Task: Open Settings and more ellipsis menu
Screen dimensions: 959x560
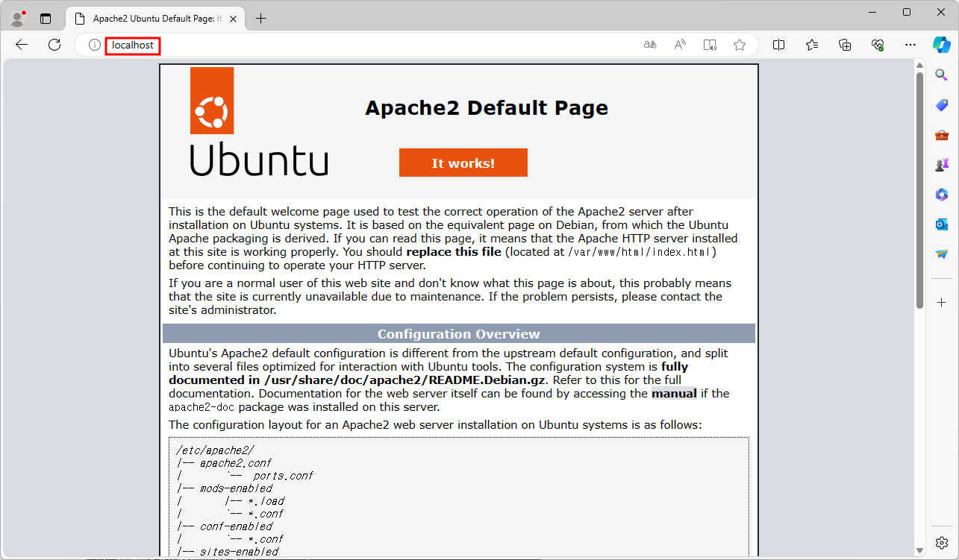Action: tap(910, 45)
